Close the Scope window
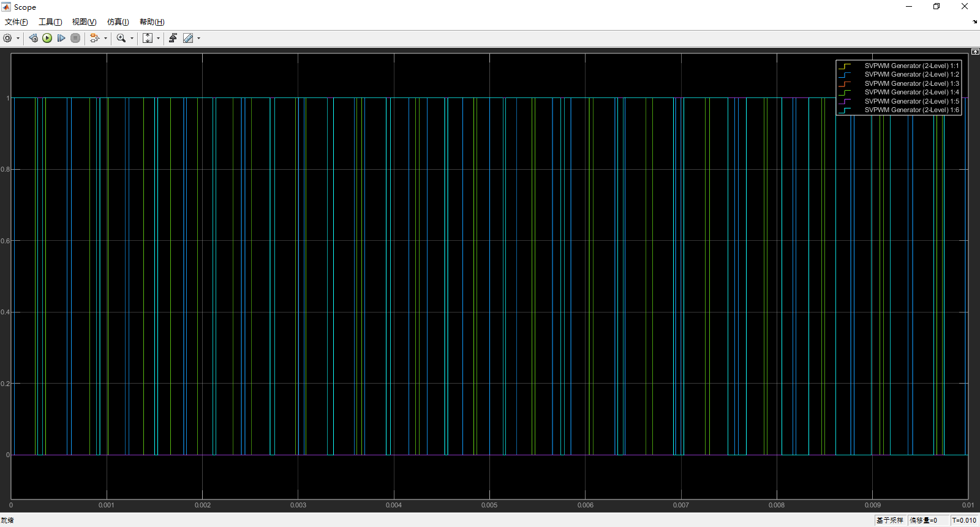 pyautogui.click(x=965, y=7)
